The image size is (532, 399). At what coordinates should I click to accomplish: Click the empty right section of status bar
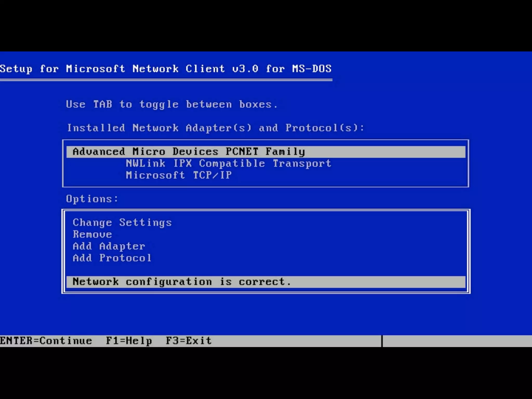(x=457, y=341)
